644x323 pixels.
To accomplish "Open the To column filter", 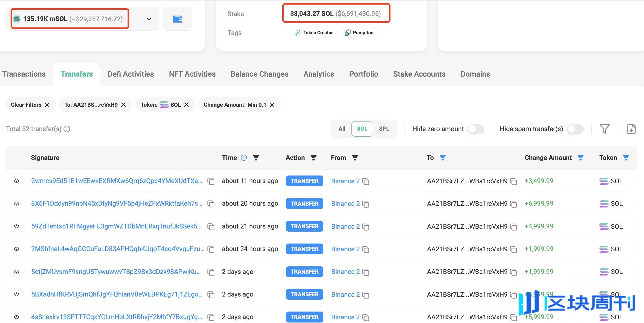I will [443, 158].
